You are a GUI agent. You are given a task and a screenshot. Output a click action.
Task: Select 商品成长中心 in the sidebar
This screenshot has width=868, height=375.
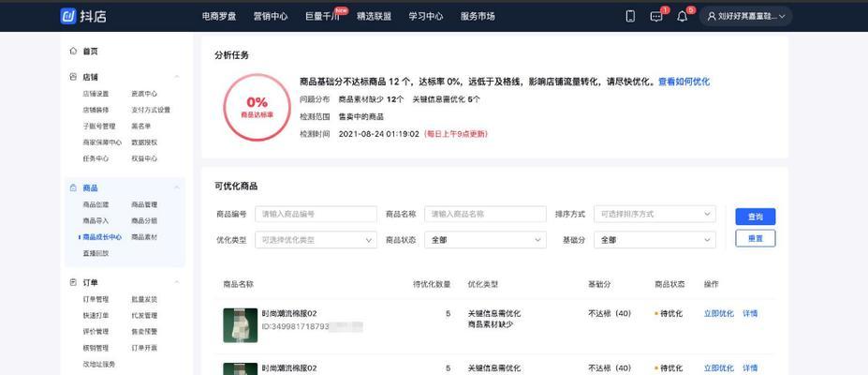[x=102, y=237]
